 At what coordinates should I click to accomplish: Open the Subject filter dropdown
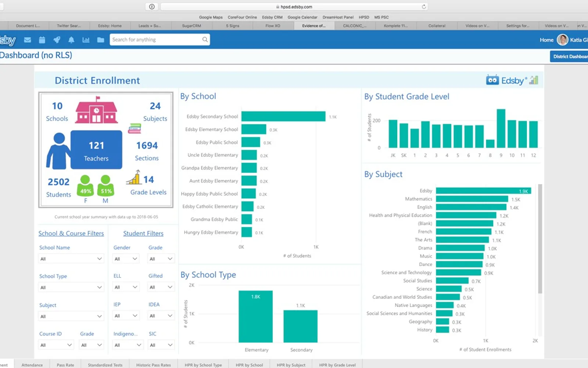point(71,316)
